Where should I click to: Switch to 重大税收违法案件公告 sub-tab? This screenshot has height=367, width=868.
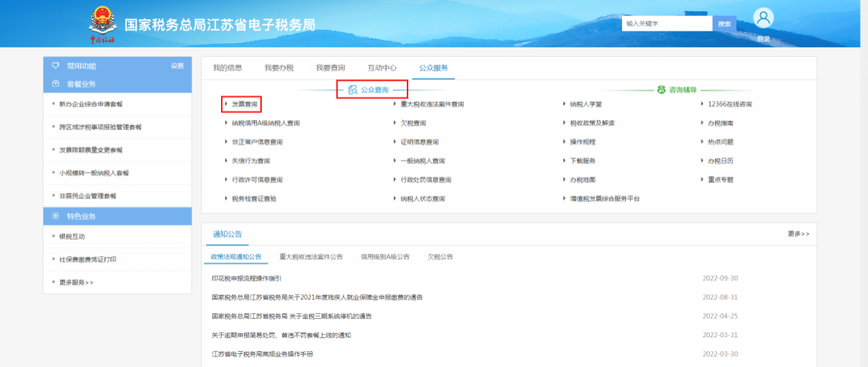311,257
